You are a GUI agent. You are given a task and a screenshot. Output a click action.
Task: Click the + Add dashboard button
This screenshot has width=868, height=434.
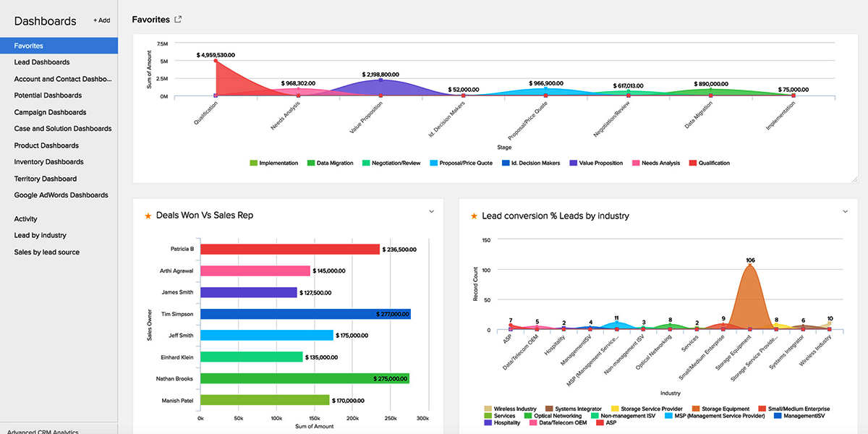click(101, 20)
